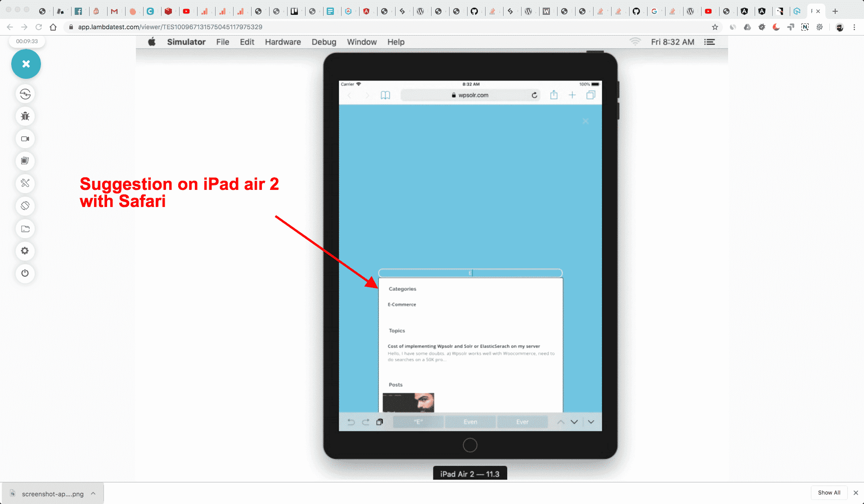
Task: Click the Safari reload icon
Action: [534, 95]
